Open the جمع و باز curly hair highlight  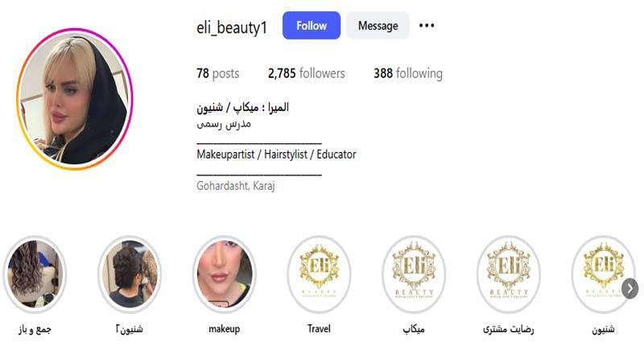[x=35, y=274]
